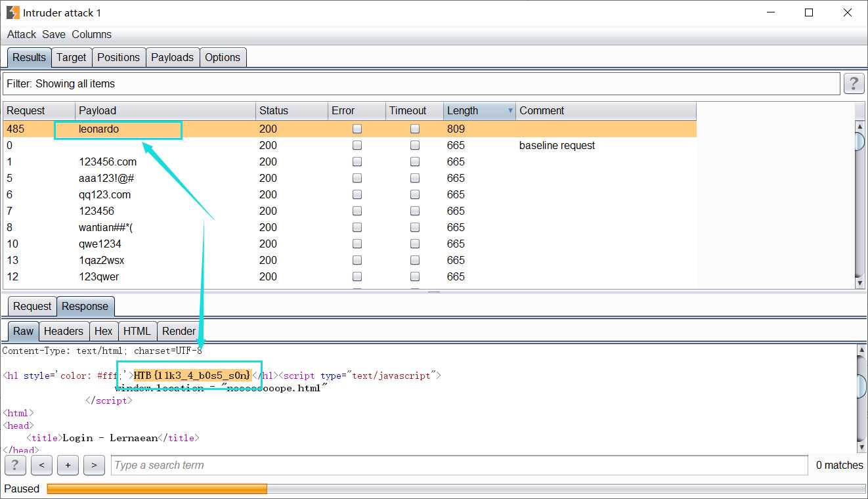Switch to the Hex view tab
The height and width of the screenshot is (499, 868).
[103, 331]
